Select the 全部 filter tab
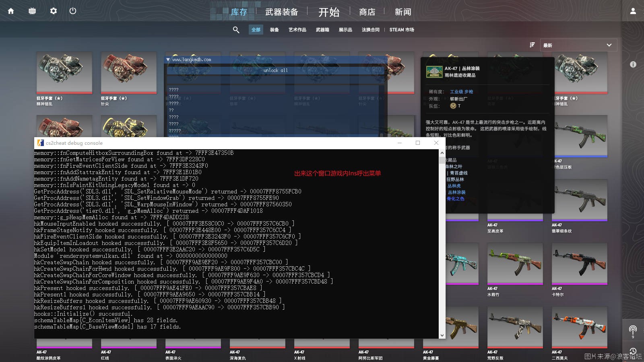 coord(256,30)
